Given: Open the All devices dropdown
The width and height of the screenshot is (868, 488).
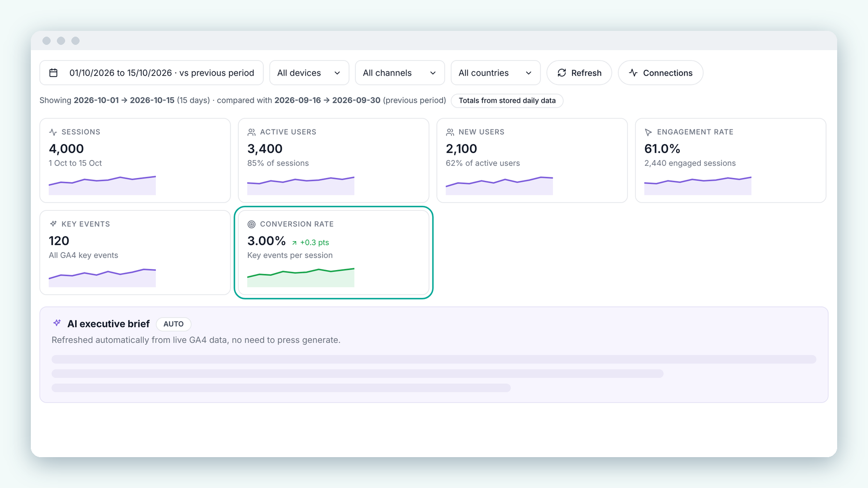Looking at the screenshot, I should point(309,73).
